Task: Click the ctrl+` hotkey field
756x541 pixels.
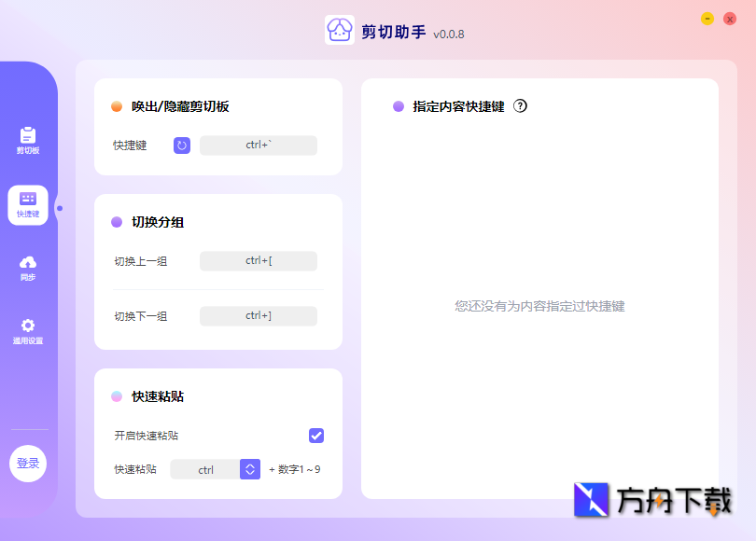Action: pos(258,146)
